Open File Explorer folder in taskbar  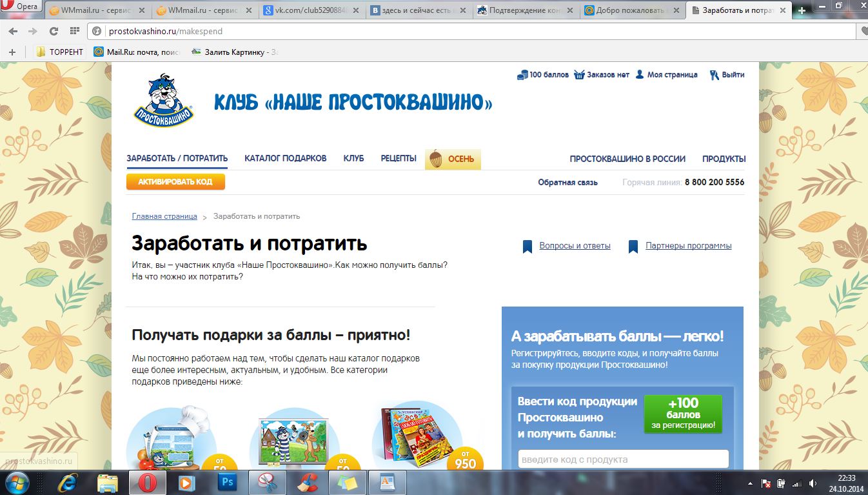107,482
